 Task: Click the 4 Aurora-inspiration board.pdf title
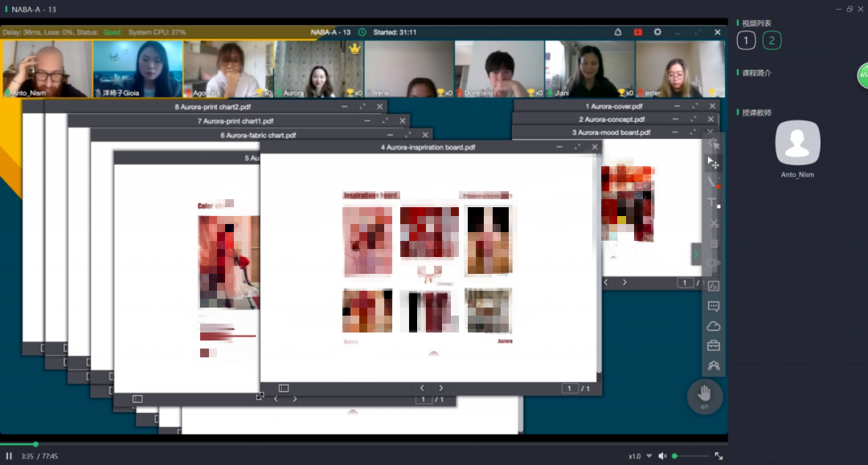point(428,147)
